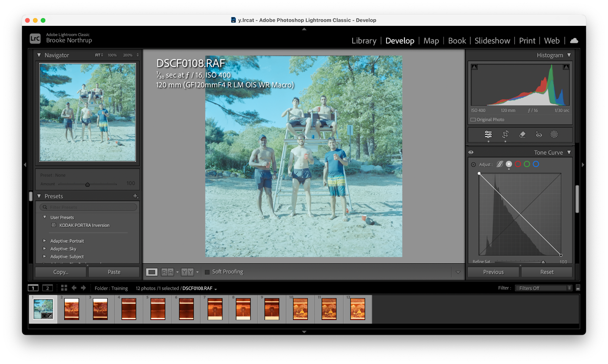Open the Masking tool
The width and height of the screenshot is (608, 364).
coord(554,135)
